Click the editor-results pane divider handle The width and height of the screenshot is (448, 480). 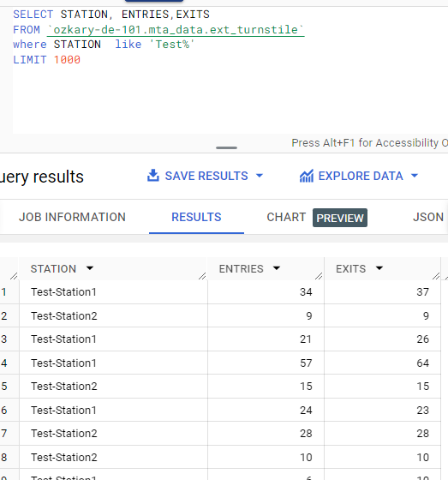pyautogui.click(x=226, y=147)
